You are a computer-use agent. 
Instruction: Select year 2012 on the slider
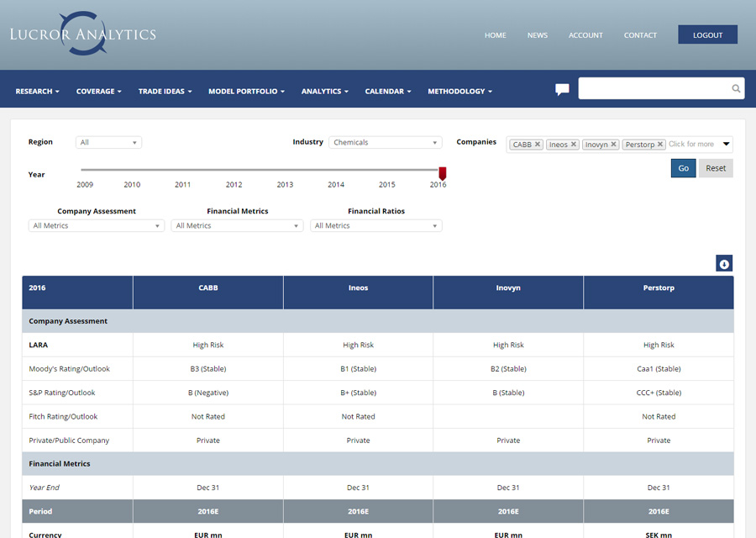point(234,184)
